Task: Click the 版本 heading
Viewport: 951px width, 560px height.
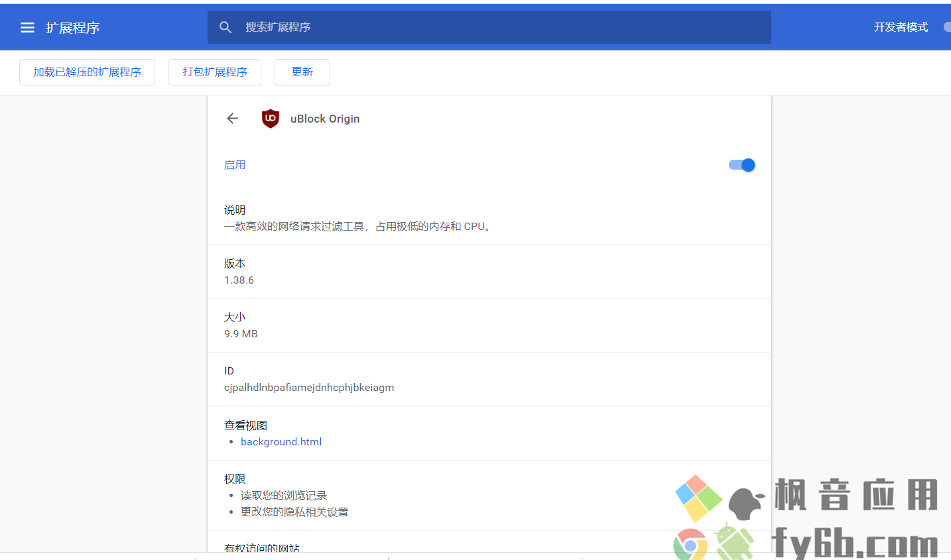Action: (235, 264)
